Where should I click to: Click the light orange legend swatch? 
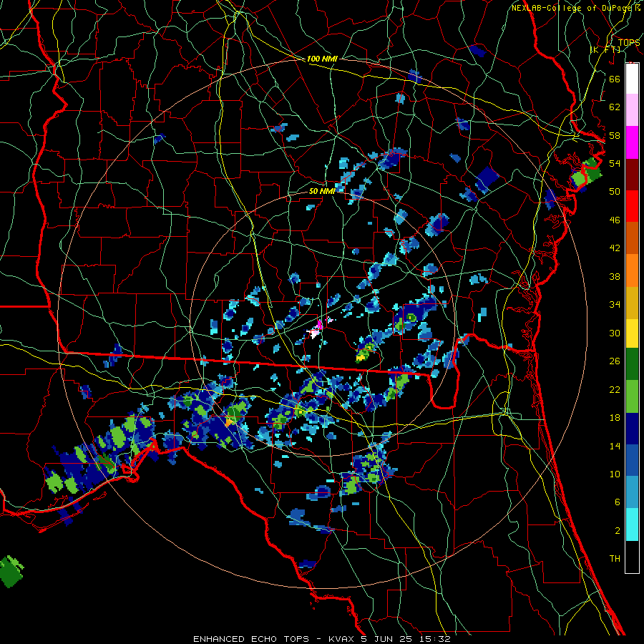(632, 270)
